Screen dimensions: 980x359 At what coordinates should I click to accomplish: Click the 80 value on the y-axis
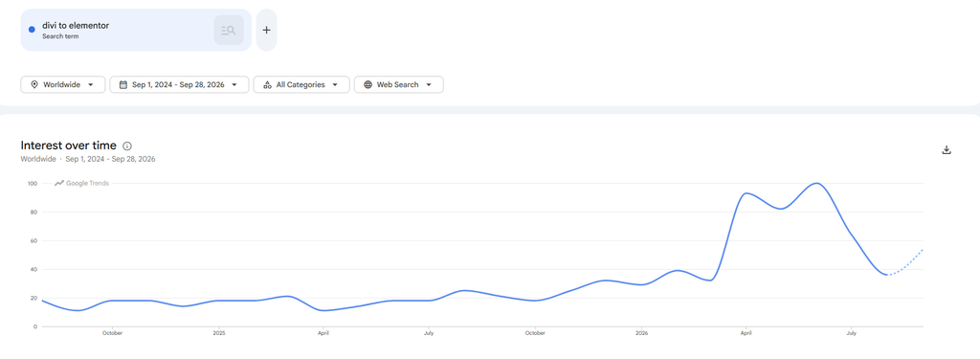point(33,212)
